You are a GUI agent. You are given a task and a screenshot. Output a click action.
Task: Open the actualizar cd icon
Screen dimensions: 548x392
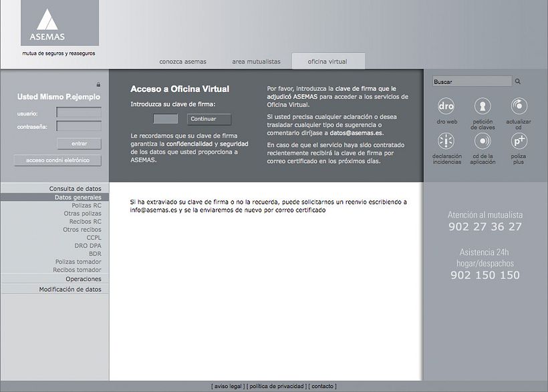pyautogui.click(x=519, y=106)
